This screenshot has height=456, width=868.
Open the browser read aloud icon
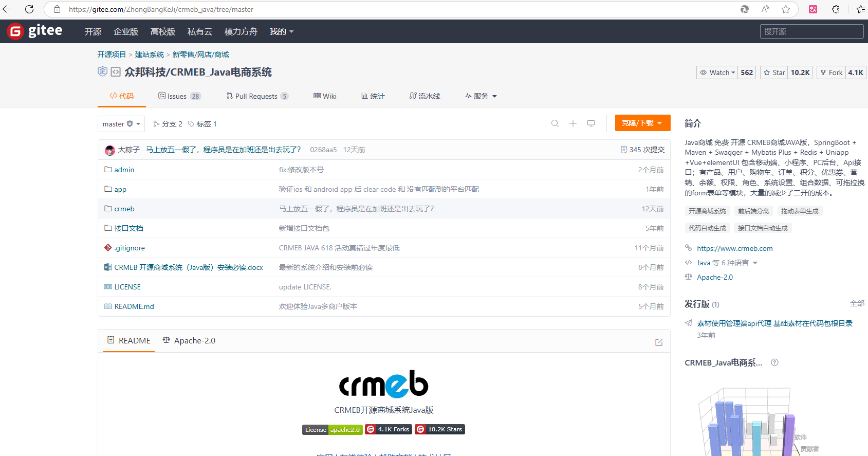coord(765,9)
